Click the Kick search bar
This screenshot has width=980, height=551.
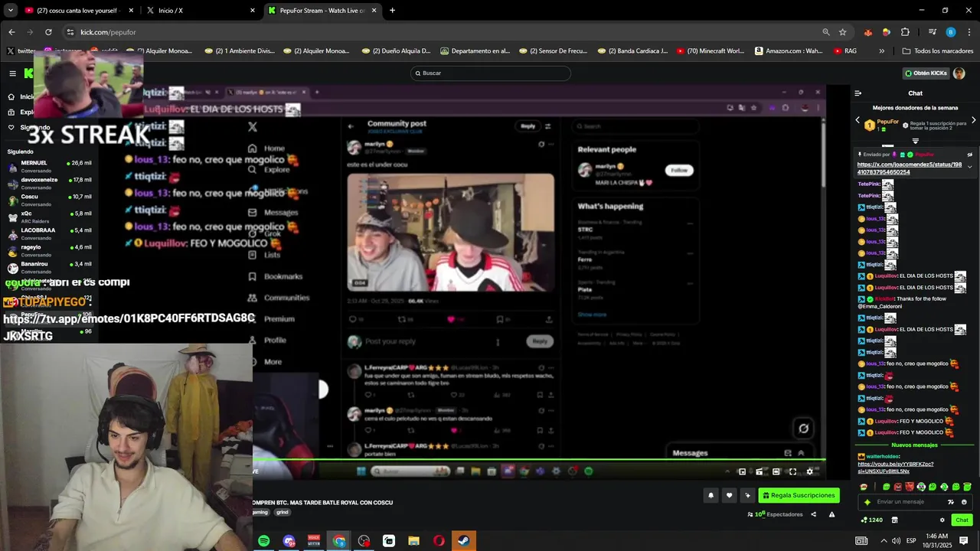pos(490,73)
